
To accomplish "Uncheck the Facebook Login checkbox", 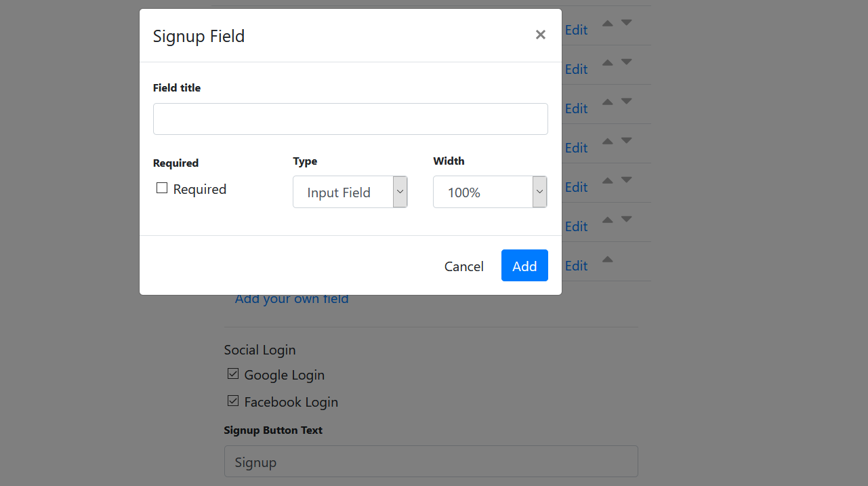I will coord(233,401).
